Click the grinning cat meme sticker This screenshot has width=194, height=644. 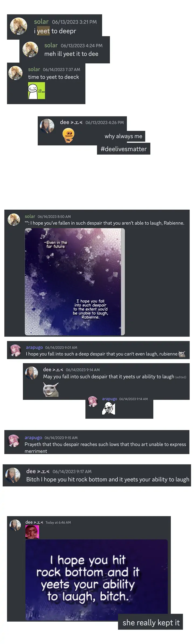(x=51, y=389)
